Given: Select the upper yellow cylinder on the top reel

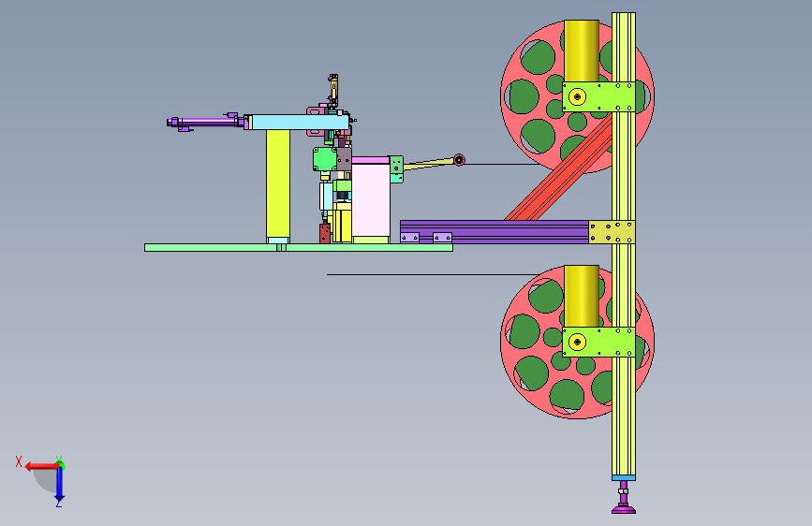Looking at the screenshot, I should [582, 51].
